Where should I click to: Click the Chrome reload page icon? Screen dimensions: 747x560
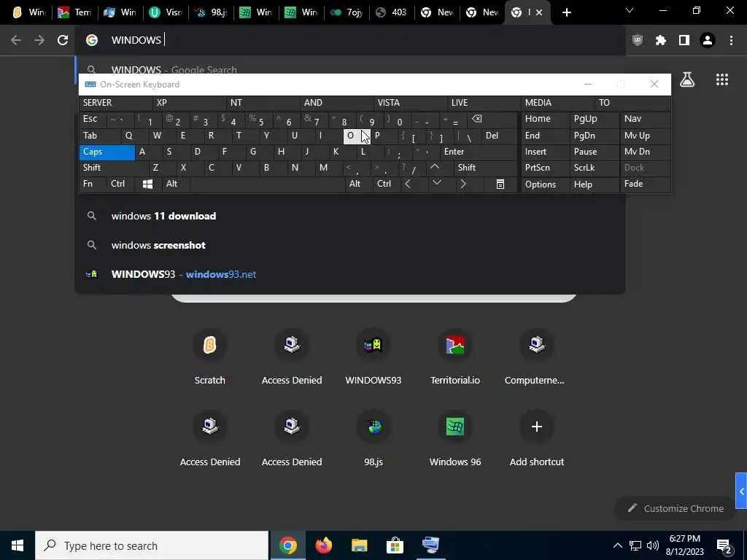pyautogui.click(x=63, y=40)
